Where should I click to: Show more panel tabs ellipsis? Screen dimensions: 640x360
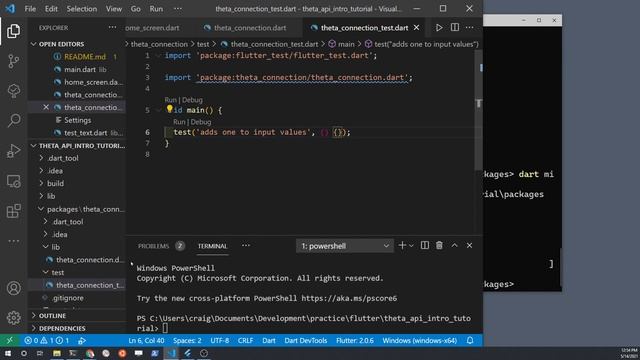pos(246,246)
